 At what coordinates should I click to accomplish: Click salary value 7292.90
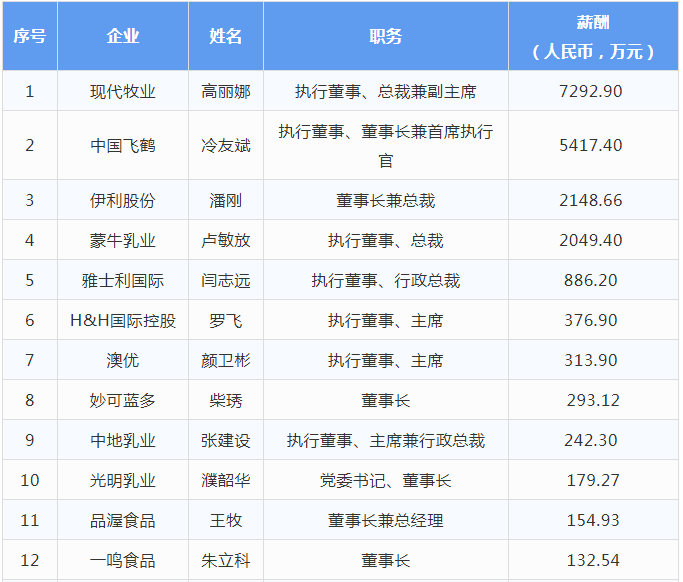tap(591, 91)
